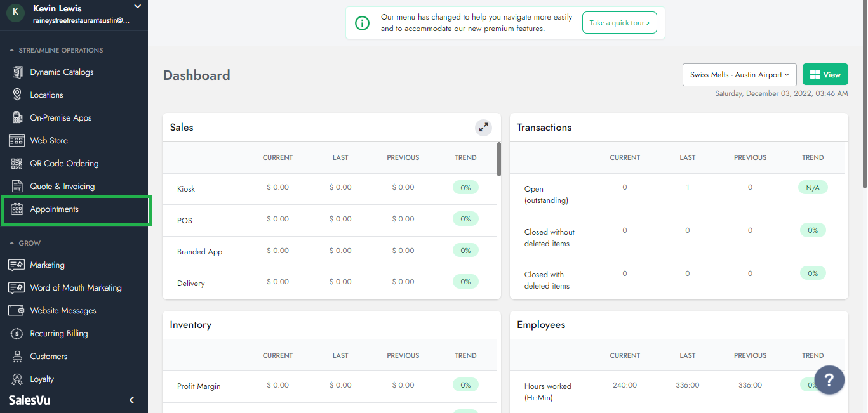This screenshot has height=413, width=868.
Task: Click the Dynamic Catalogs sidebar icon
Action: coord(17,72)
